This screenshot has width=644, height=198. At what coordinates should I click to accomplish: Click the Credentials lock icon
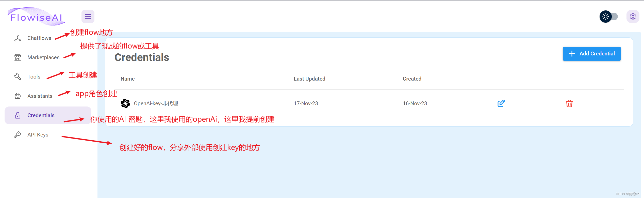tap(18, 115)
